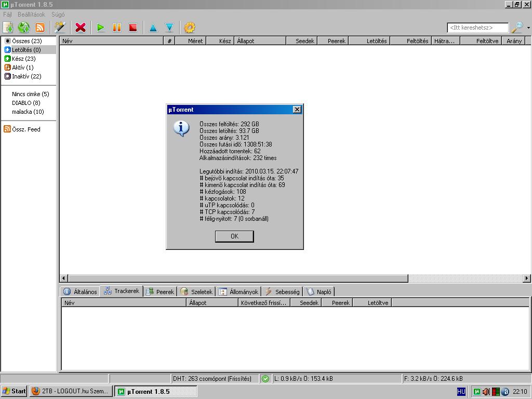Image resolution: width=532 pixels, height=399 pixels.
Task: Sort torrent list by Állapot column
Action: 260,41
